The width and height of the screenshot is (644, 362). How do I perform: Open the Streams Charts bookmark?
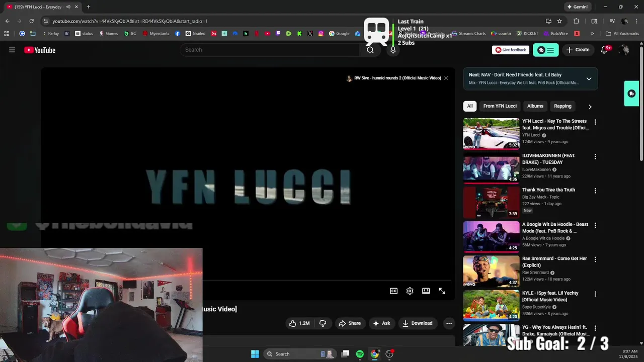469,34
